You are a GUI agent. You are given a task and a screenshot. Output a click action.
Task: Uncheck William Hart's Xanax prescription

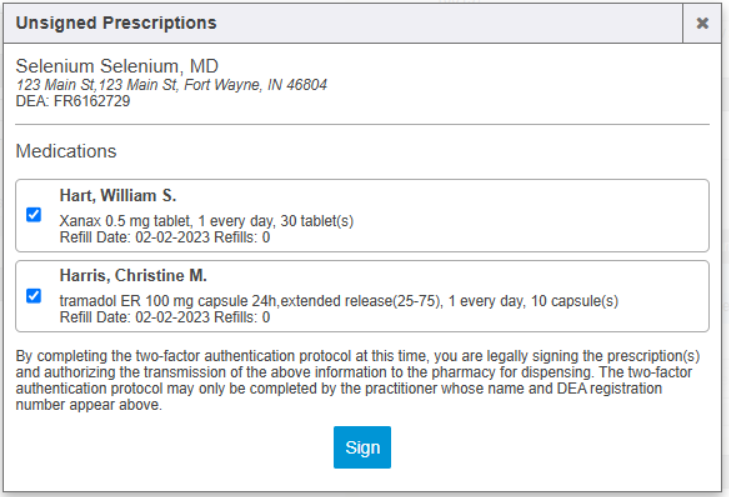(34, 215)
